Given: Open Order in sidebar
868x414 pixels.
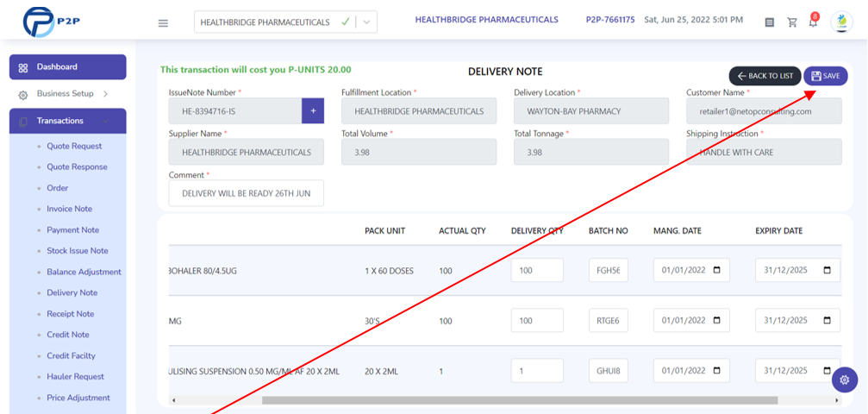Looking at the screenshot, I should pyautogui.click(x=58, y=188).
